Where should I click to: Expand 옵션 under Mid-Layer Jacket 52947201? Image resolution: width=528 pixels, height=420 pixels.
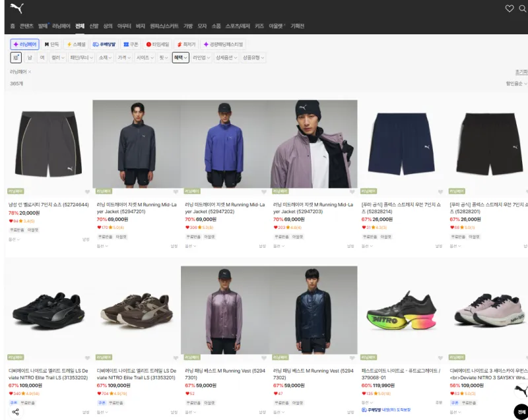point(102,246)
